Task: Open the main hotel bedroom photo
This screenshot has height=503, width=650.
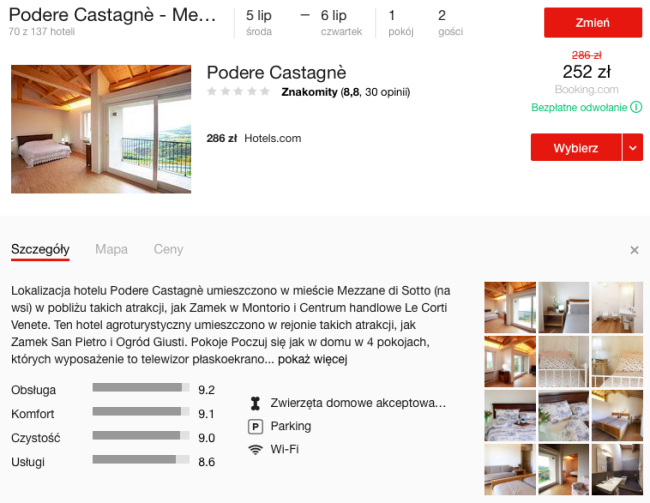Action: click(101, 129)
